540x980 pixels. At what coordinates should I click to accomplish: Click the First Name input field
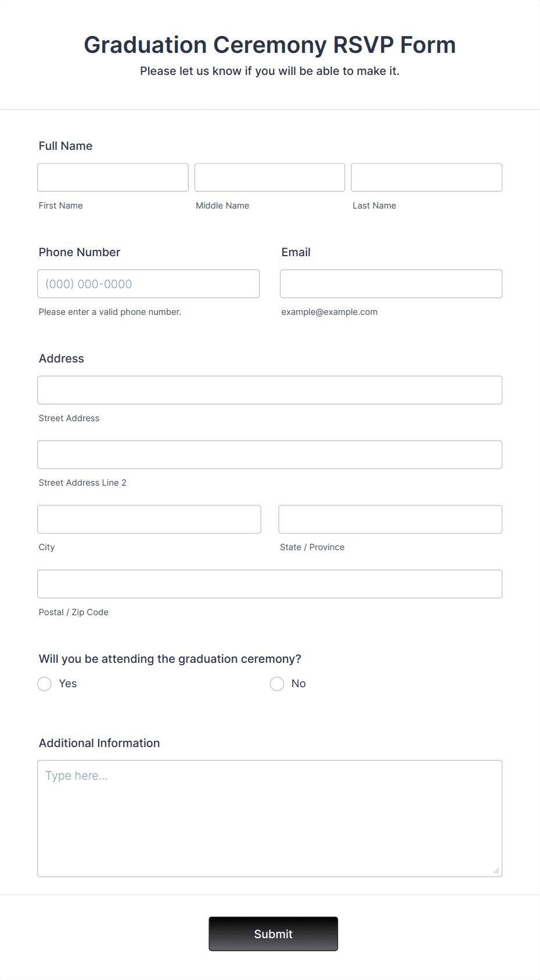coord(113,177)
